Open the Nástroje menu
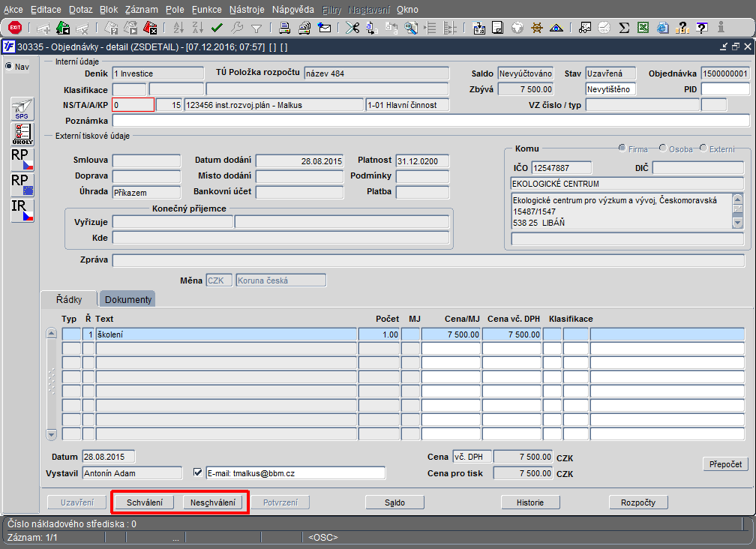This screenshot has height=549, width=756. (x=247, y=10)
